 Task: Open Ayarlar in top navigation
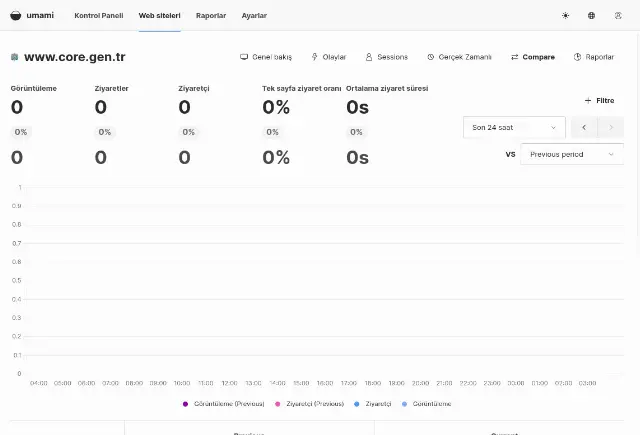pyautogui.click(x=254, y=16)
